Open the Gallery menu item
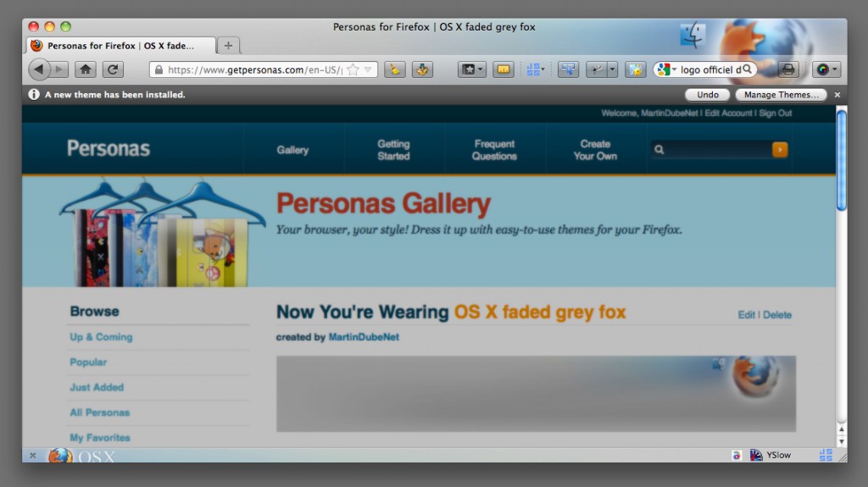The image size is (868, 487). pyautogui.click(x=292, y=150)
